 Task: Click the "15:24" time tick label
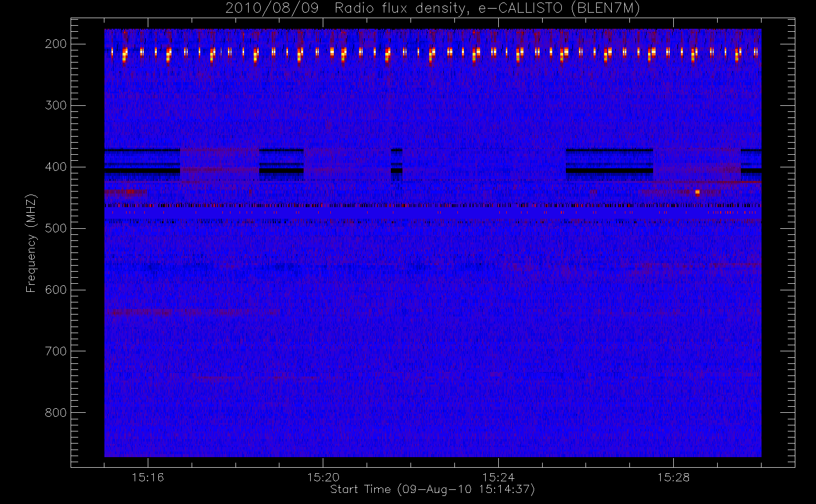click(498, 477)
